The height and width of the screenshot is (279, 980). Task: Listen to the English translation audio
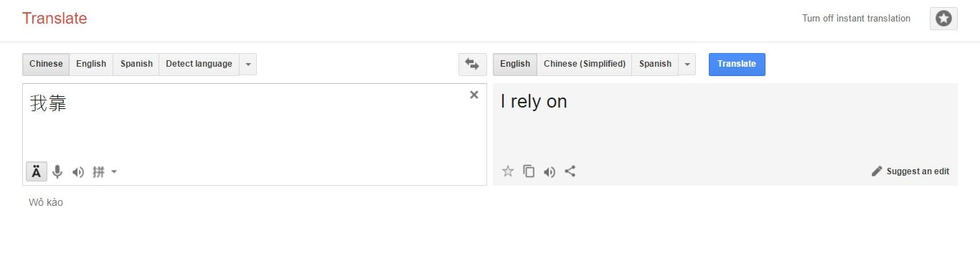(x=550, y=171)
